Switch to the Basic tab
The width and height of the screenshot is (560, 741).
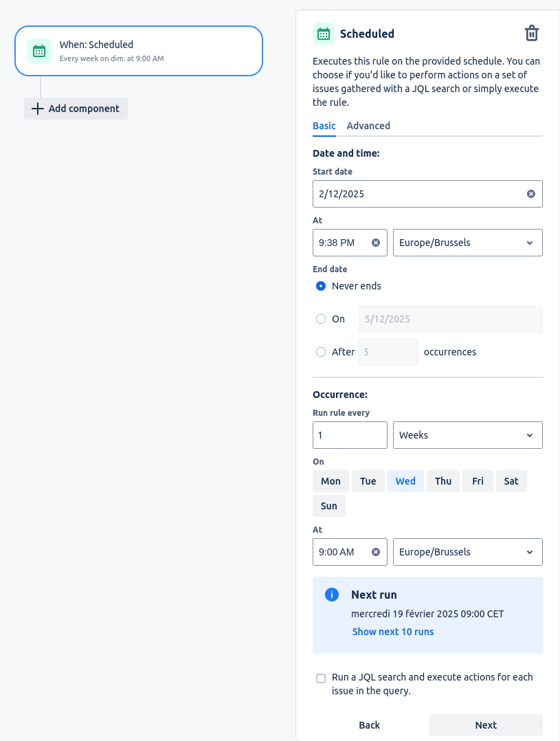pyautogui.click(x=324, y=126)
